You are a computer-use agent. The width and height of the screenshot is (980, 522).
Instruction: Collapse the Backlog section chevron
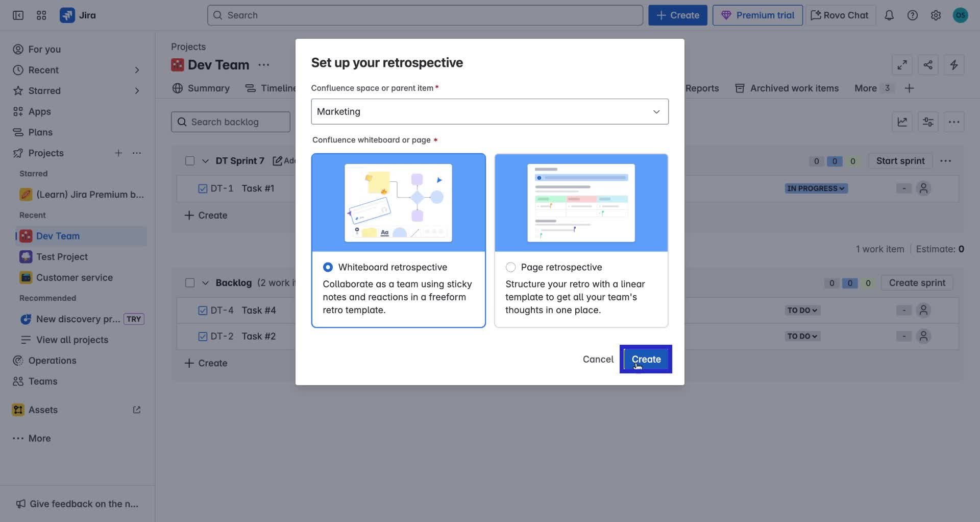[206, 282]
